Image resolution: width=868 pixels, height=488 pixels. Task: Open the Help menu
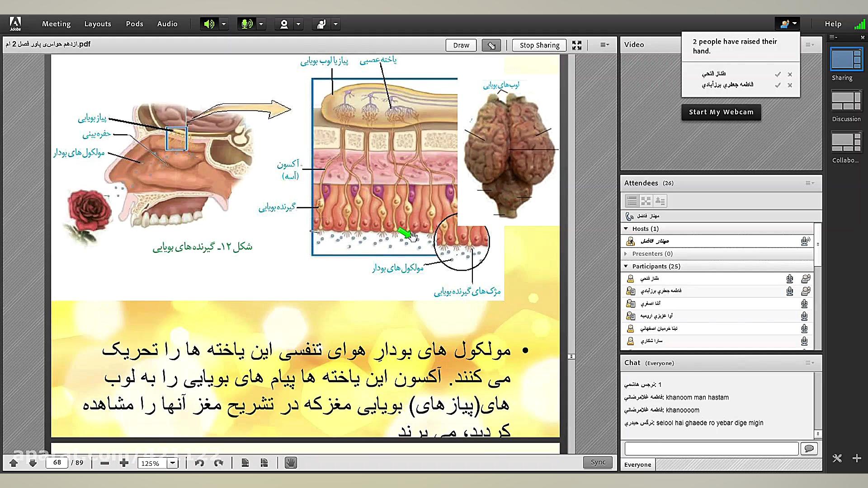833,24
